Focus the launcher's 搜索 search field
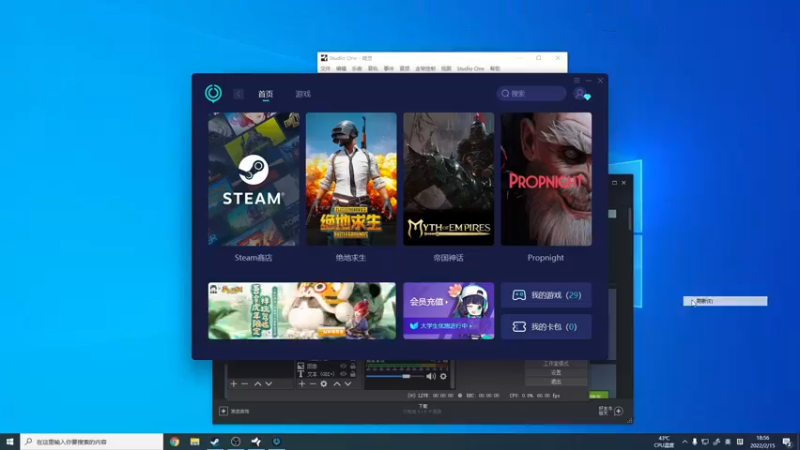This screenshot has height=450, width=800. pos(531,93)
